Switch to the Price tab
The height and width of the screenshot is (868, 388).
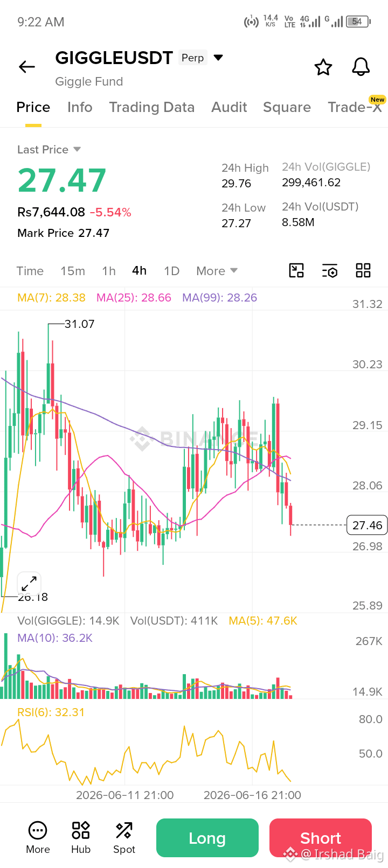(33, 107)
